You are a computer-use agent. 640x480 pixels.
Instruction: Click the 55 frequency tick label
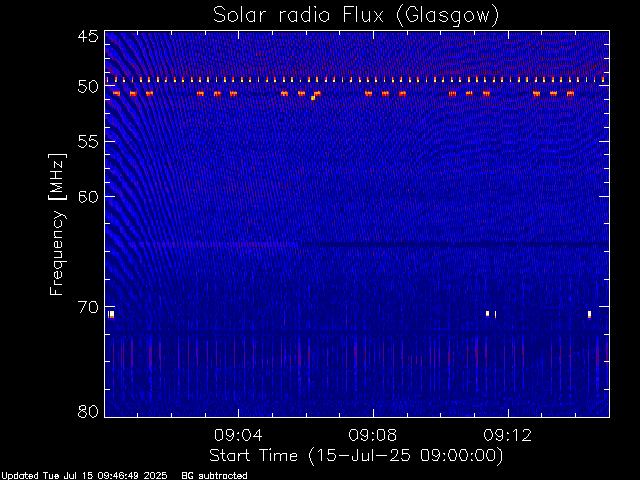(88, 141)
